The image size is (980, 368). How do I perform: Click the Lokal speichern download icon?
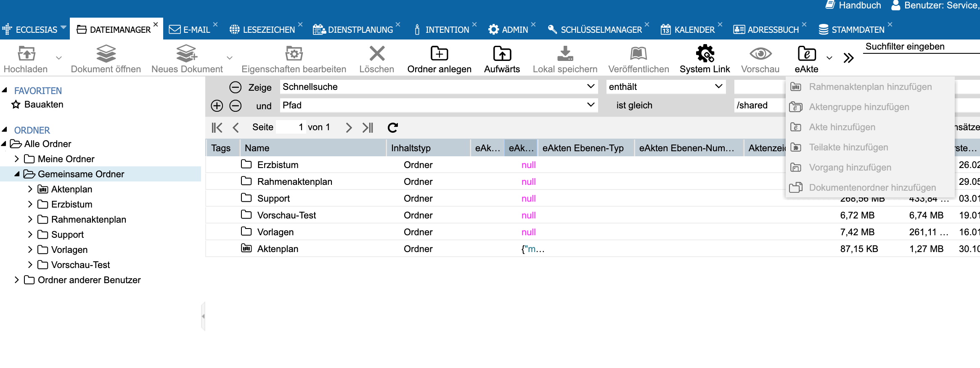point(565,53)
